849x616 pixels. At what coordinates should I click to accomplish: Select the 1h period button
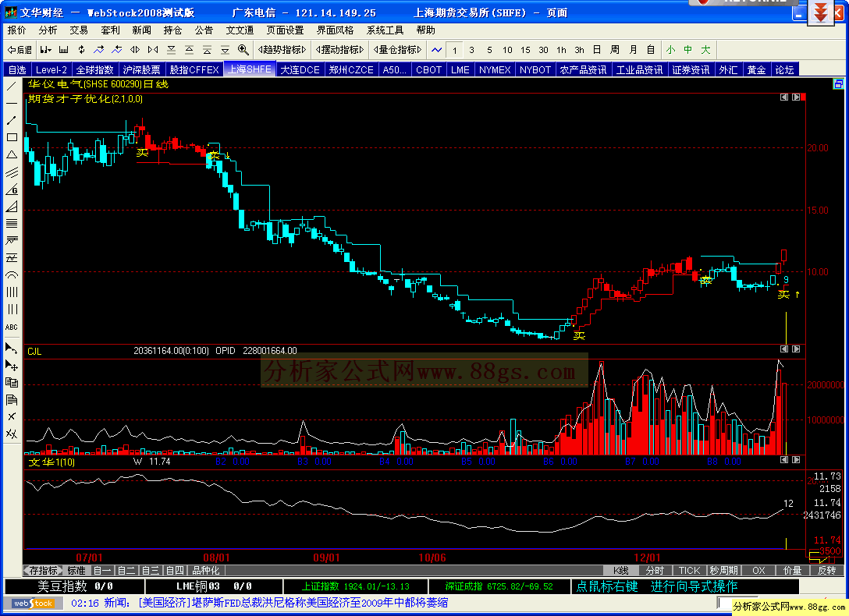click(562, 50)
